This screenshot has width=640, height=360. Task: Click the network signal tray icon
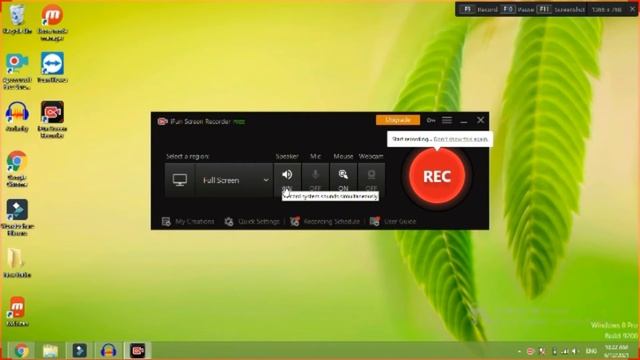point(565,351)
